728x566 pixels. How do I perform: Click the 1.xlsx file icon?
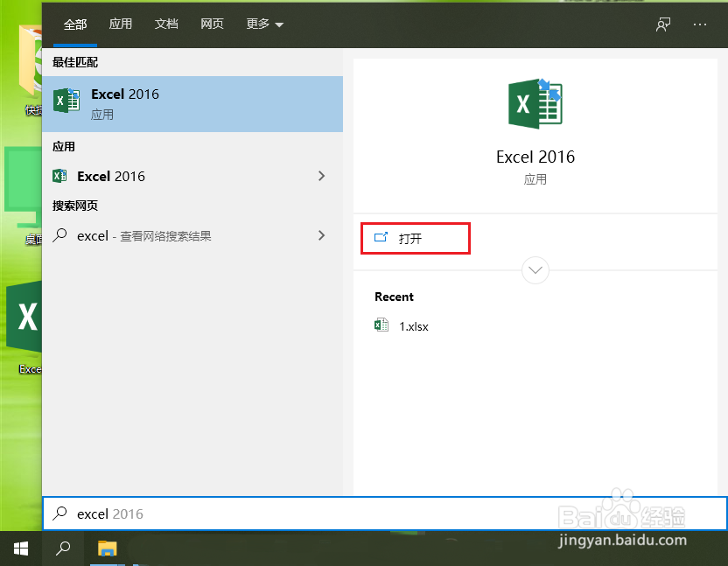(x=381, y=325)
